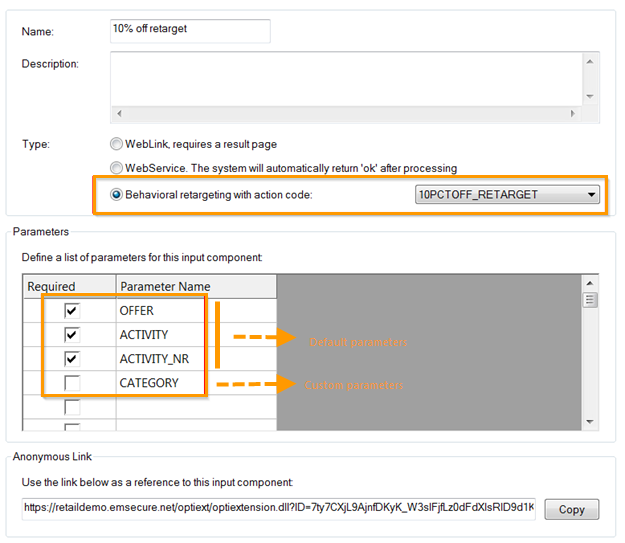Click the Required column header

(70, 287)
